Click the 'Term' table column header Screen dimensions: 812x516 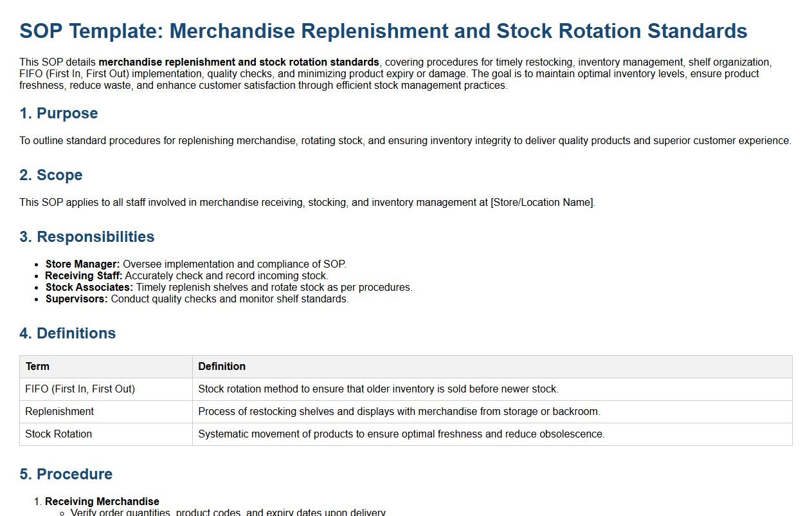37,367
